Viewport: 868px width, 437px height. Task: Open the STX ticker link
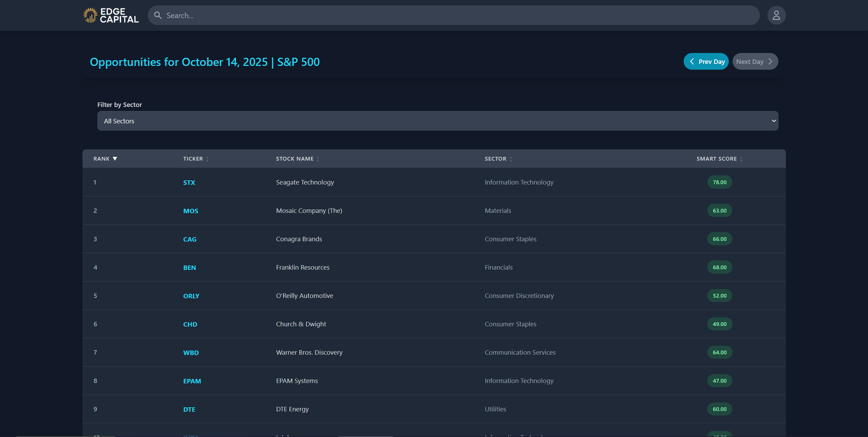189,182
